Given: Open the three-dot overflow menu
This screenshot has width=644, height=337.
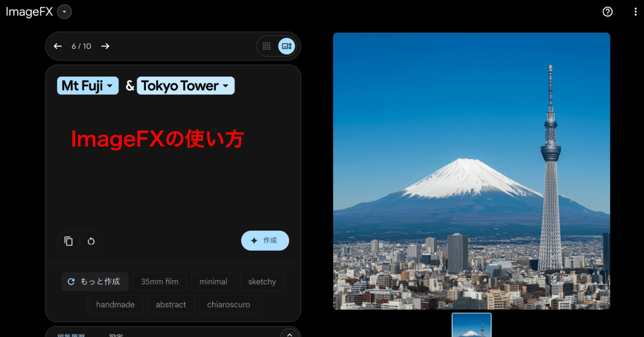Looking at the screenshot, I should coord(635,11).
